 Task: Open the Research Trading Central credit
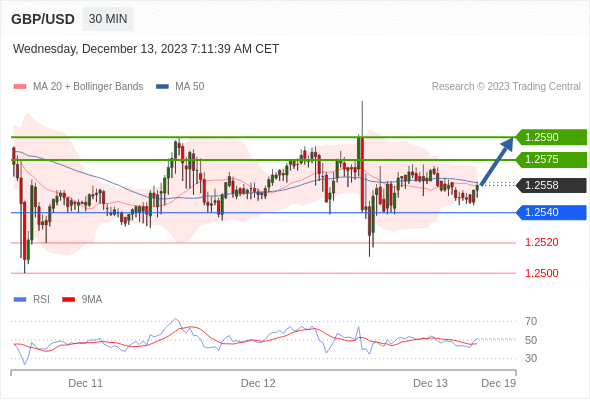pyautogui.click(x=506, y=87)
